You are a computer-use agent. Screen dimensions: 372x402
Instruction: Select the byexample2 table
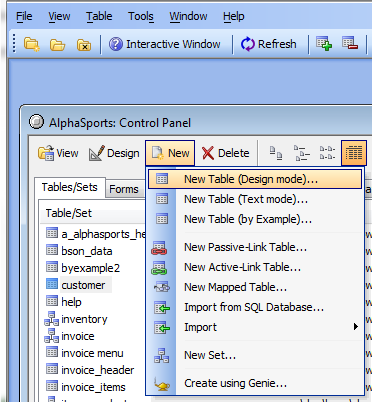pyautogui.click(x=90, y=268)
